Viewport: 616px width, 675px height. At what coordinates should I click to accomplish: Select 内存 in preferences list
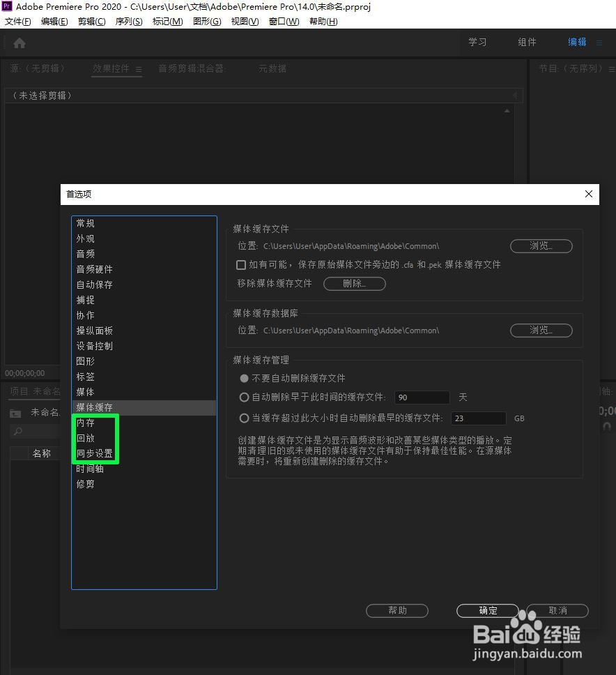pos(144,423)
